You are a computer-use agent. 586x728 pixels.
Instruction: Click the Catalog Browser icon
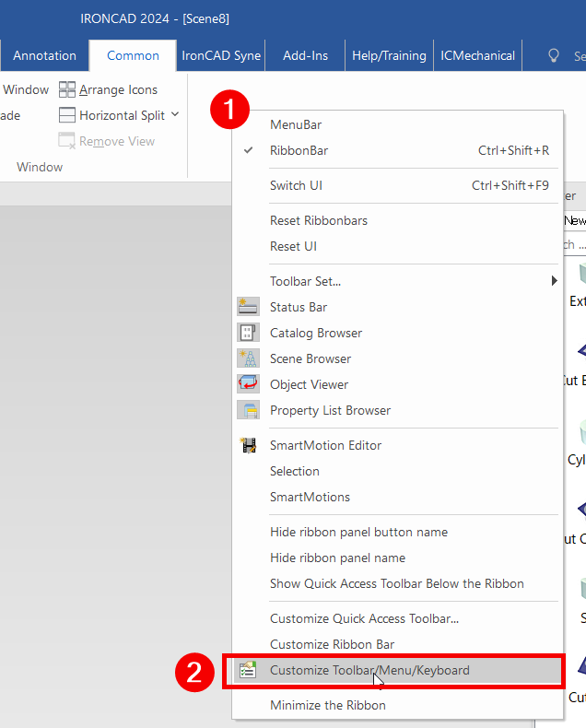[x=248, y=333]
